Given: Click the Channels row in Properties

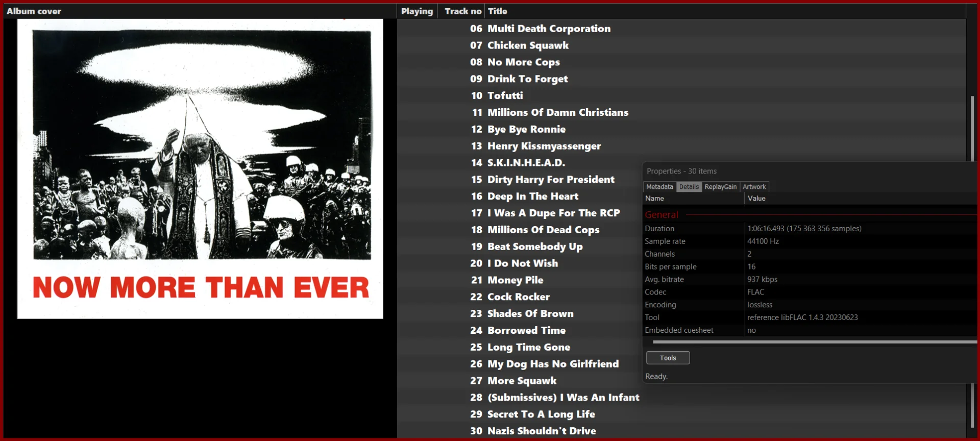Looking at the screenshot, I should coord(810,254).
